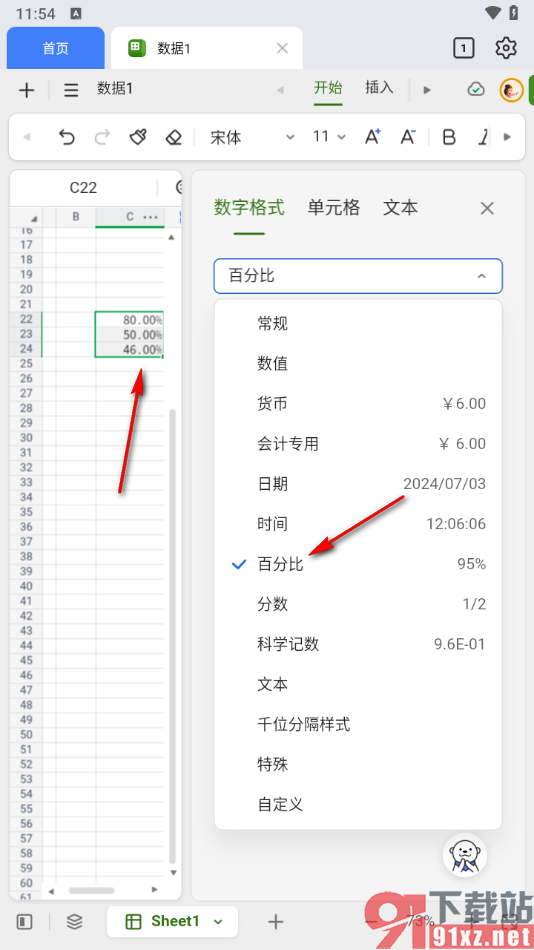534x950 pixels.
Task: Open the settings gear icon
Action: click(x=506, y=48)
